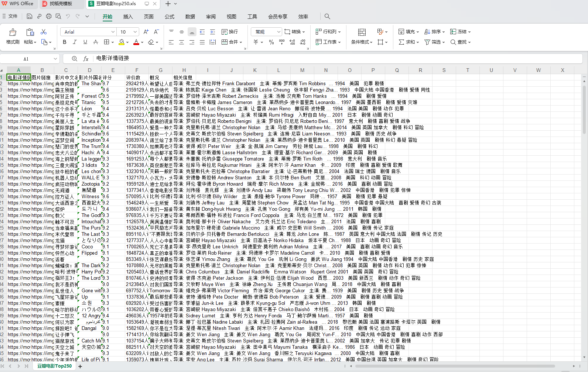Image resolution: width=588 pixels, height=372 pixels.
Task: Click the print icon in quick access bar
Action: (49, 16)
